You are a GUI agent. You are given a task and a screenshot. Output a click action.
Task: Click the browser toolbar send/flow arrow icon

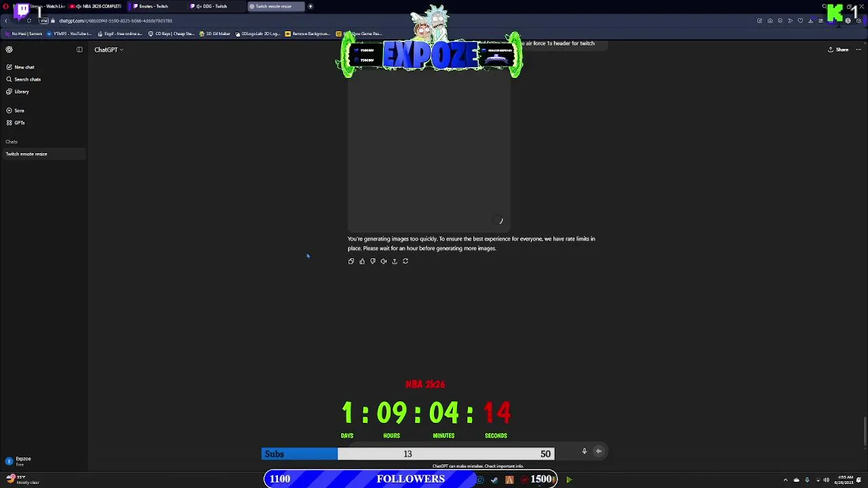tap(790, 20)
